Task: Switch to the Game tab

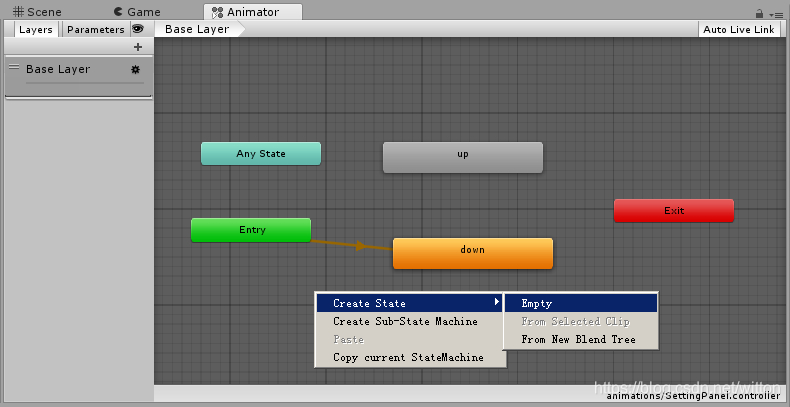Action: [x=137, y=12]
